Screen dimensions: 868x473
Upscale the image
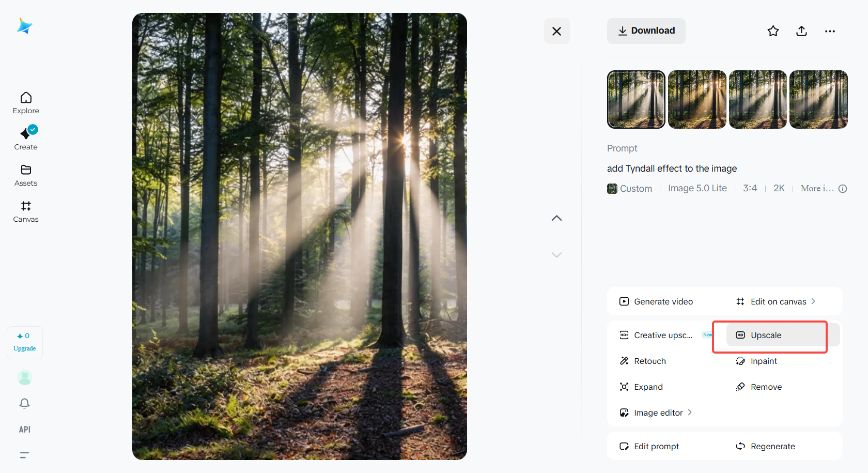pyautogui.click(x=783, y=335)
